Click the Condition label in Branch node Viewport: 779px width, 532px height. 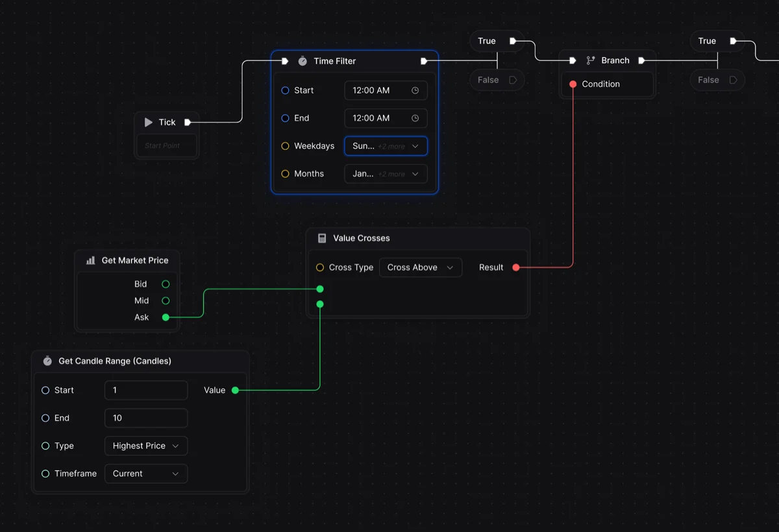pyautogui.click(x=600, y=84)
